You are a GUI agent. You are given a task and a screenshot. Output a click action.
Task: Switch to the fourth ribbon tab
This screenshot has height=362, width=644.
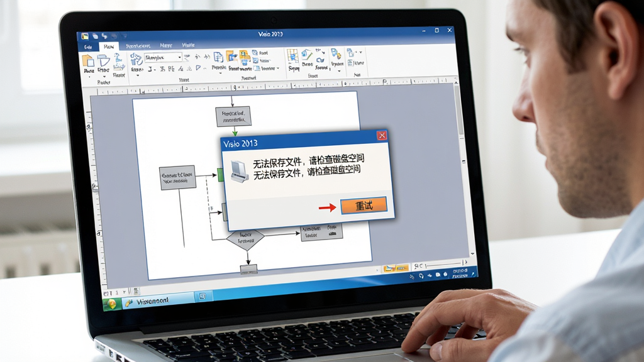tap(166, 45)
